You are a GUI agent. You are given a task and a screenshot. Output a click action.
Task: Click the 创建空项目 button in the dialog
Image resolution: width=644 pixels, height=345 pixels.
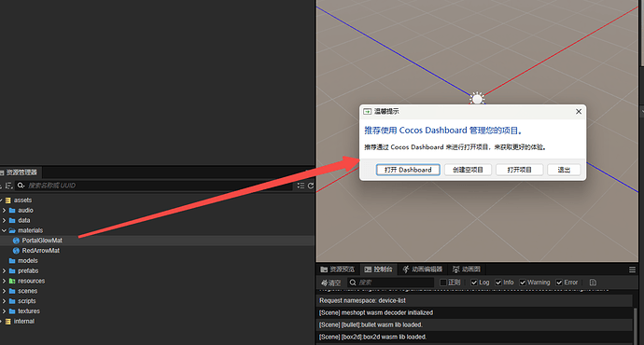[x=468, y=170]
